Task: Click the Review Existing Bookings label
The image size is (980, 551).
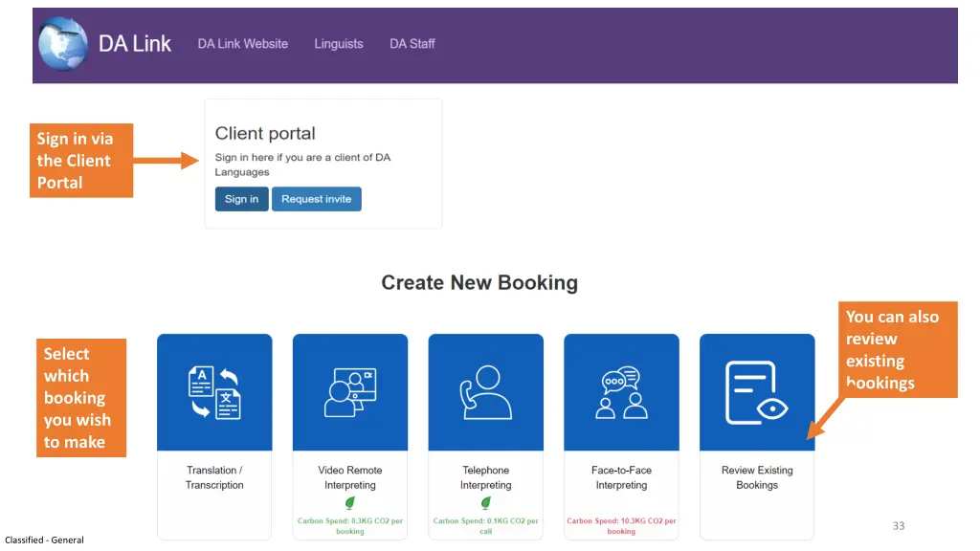Action: click(x=757, y=477)
